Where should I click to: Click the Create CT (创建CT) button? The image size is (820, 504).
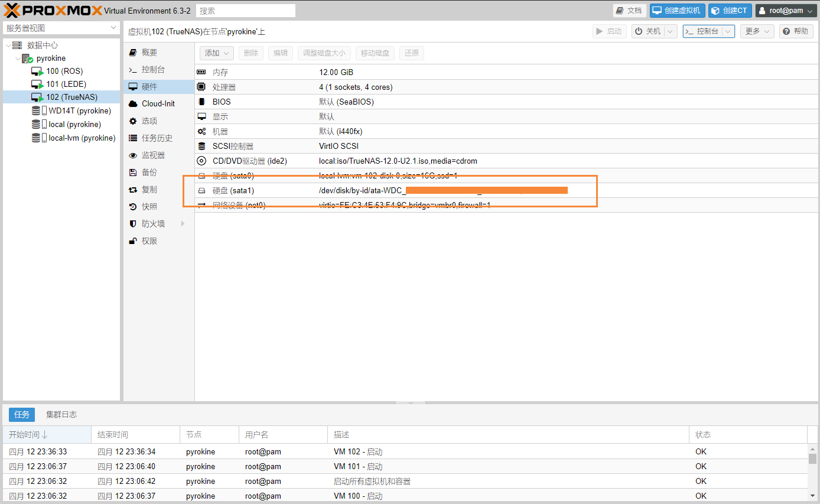coord(730,11)
